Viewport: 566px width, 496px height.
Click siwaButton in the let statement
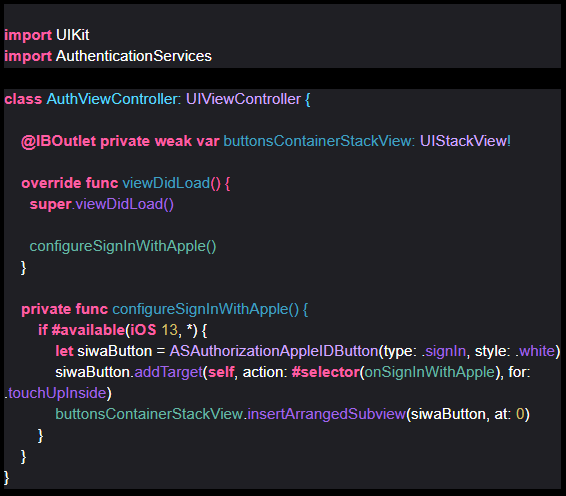click(x=114, y=351)
